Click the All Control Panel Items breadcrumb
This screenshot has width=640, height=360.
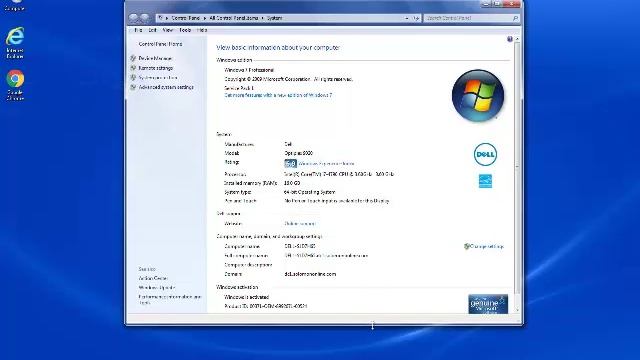tap(233, 18)
